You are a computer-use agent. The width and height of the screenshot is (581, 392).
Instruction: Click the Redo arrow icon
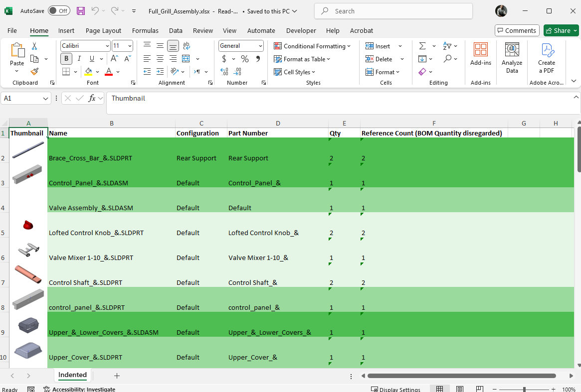(115, 11)
